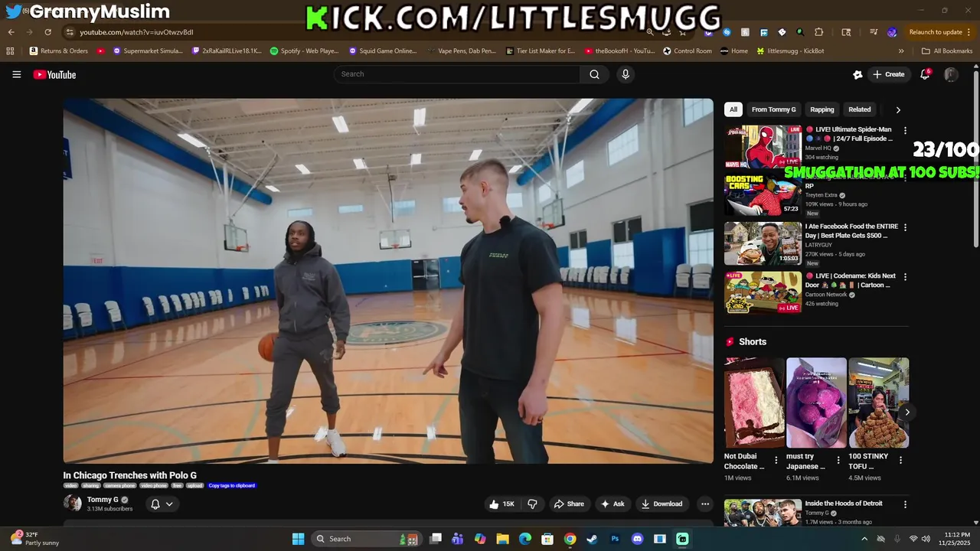Open Ultimate Spider-Man live thumbnail
The width and height of the screenshot is (980, 551).
pos(763,146)
